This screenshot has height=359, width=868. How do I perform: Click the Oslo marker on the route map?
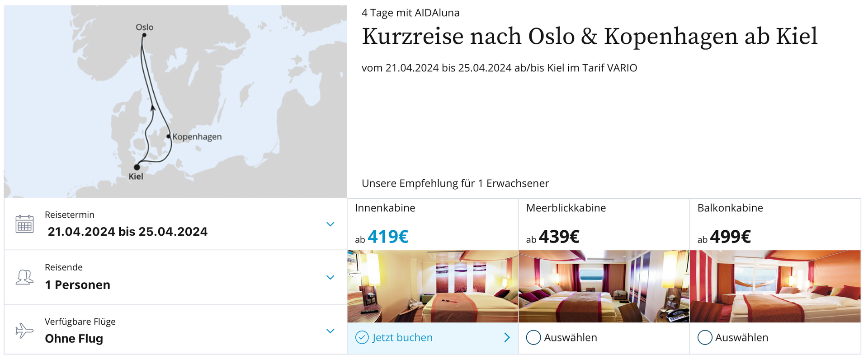coord(144,35)
